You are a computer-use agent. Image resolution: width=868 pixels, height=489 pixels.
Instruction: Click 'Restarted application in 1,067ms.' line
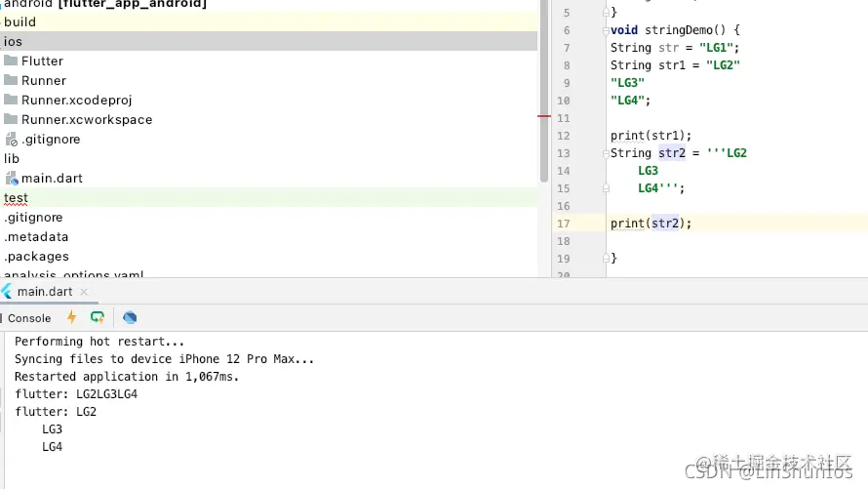pos(126,377)
